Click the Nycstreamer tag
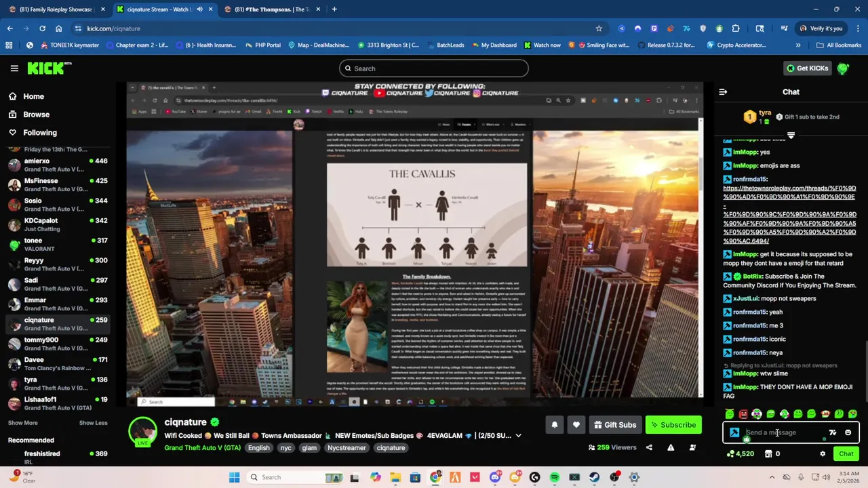This screenshot has height=488, width=868. (347, 447)
